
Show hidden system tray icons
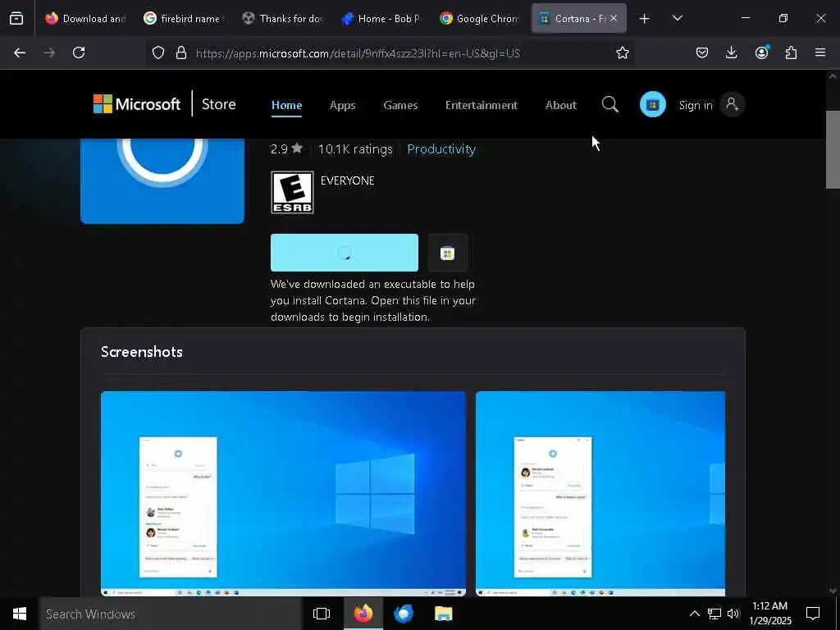(694, 614)
